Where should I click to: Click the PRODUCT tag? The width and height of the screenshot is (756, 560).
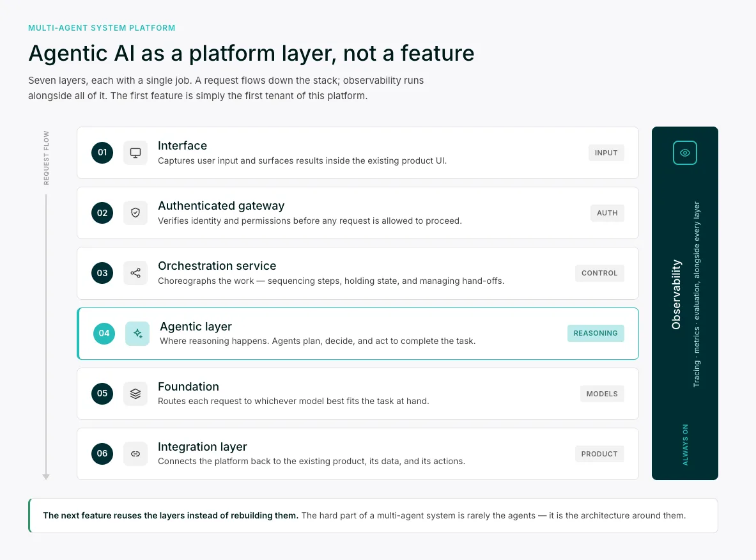tap(599, 454)
